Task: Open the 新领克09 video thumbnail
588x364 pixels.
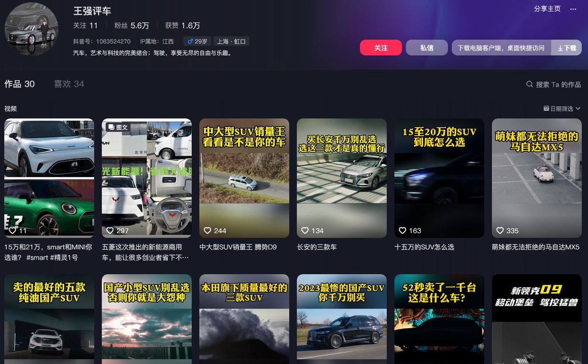Action: tap(537, 319)
